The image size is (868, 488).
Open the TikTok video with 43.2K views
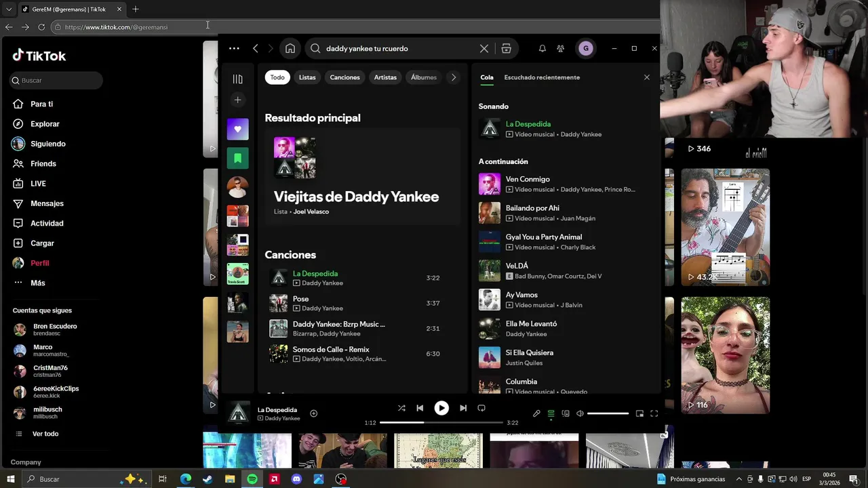click(x=725, y=227)
